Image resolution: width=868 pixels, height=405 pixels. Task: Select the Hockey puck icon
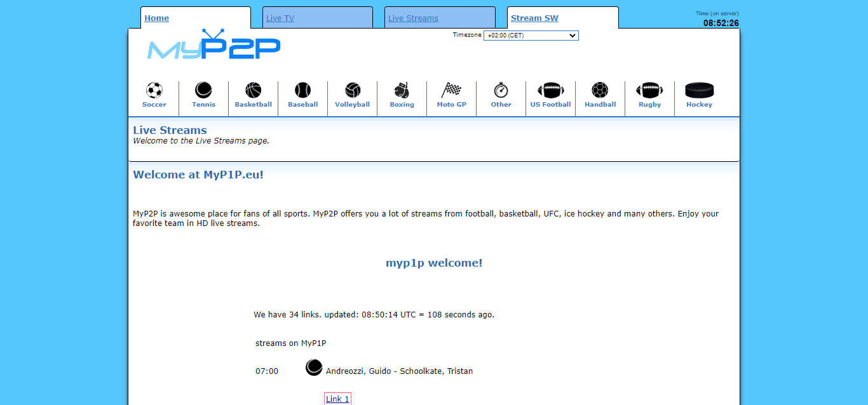[x=699, y=90]
